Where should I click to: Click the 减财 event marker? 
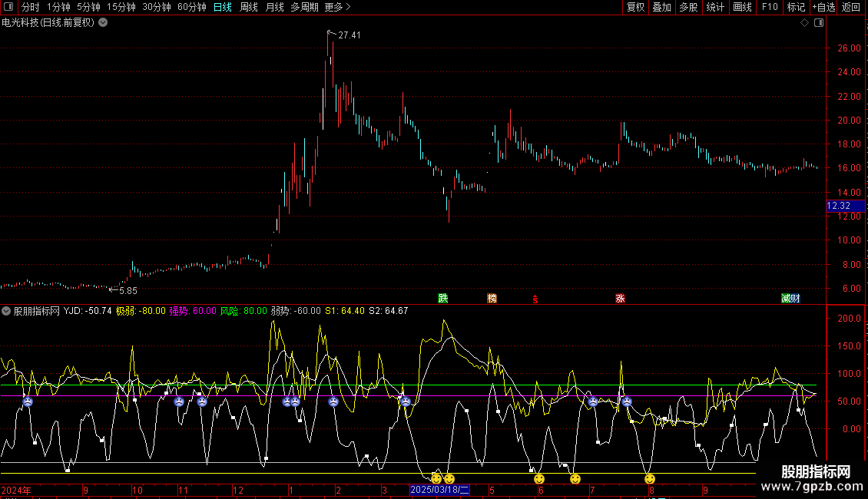click(x=790, y=298)
